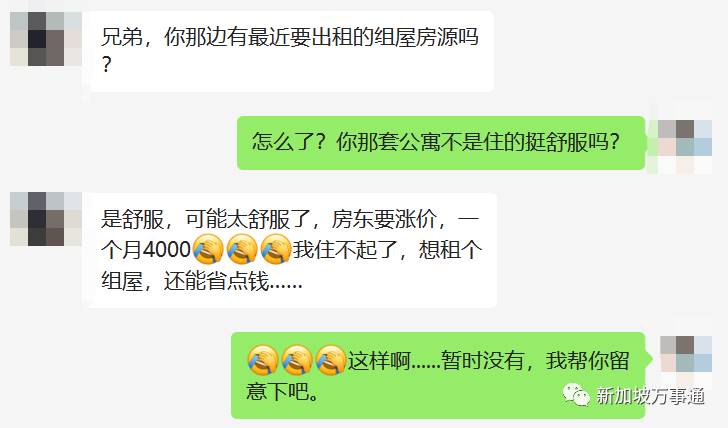Click middle crying emoji in 4000 message
This screenshot has width=728, height=428.
click(x=242, y=250)
